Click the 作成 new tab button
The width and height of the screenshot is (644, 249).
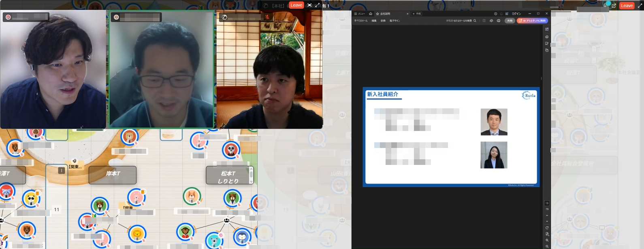tap(417, 14)
